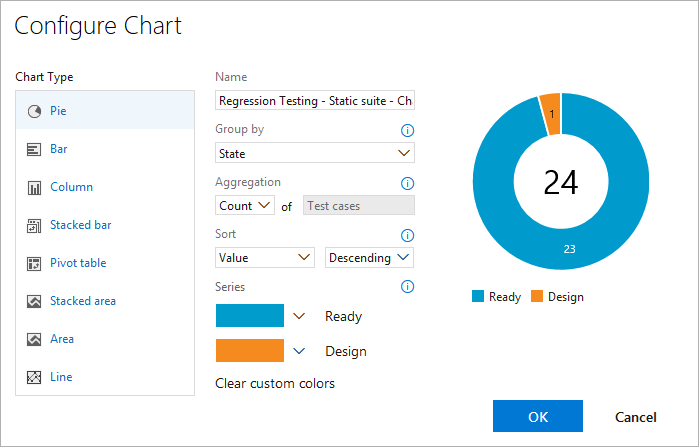
Task: Click the chart Name text field
Action: point(315,101)
